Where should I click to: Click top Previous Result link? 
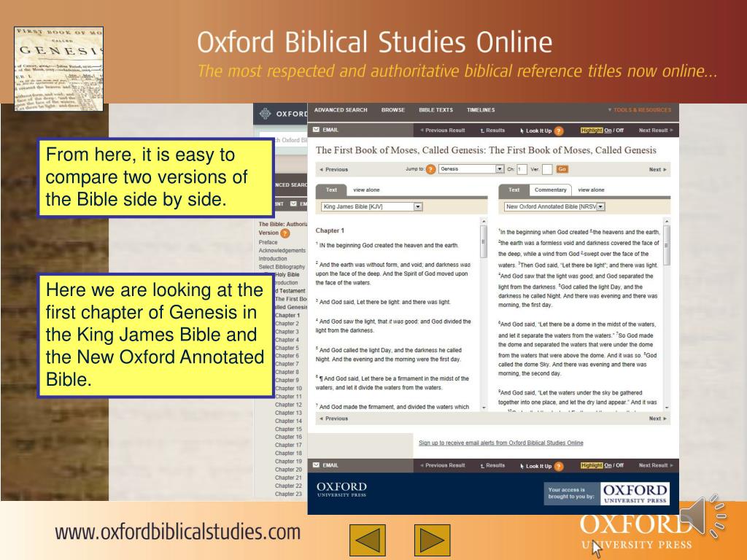pyautogui.click(x=443, y=130)
